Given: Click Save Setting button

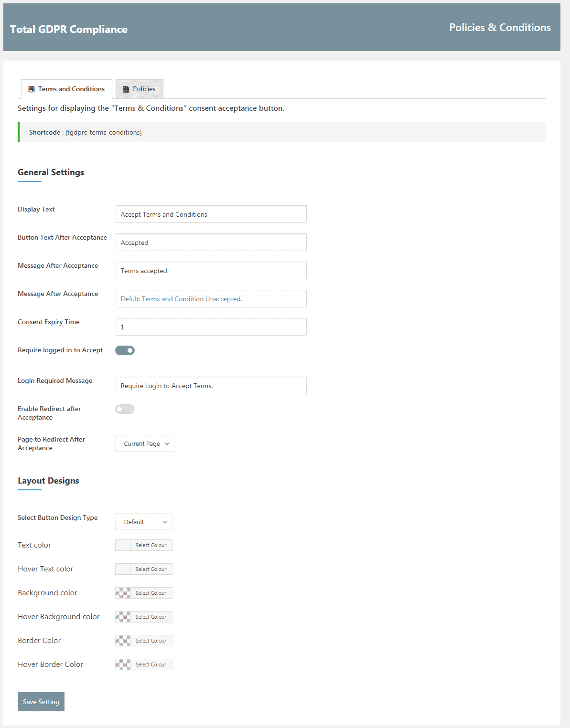Looking at the screenshot, I should click(41, 702).
